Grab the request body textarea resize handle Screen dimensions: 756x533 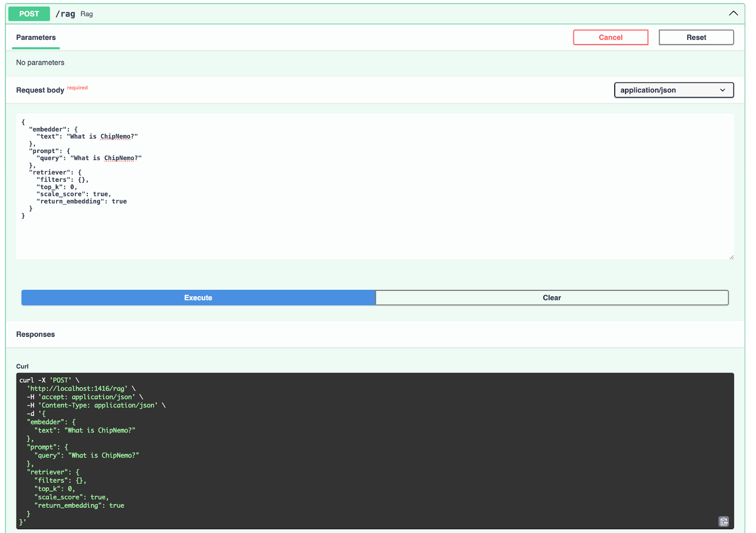[x=731, y=257]
